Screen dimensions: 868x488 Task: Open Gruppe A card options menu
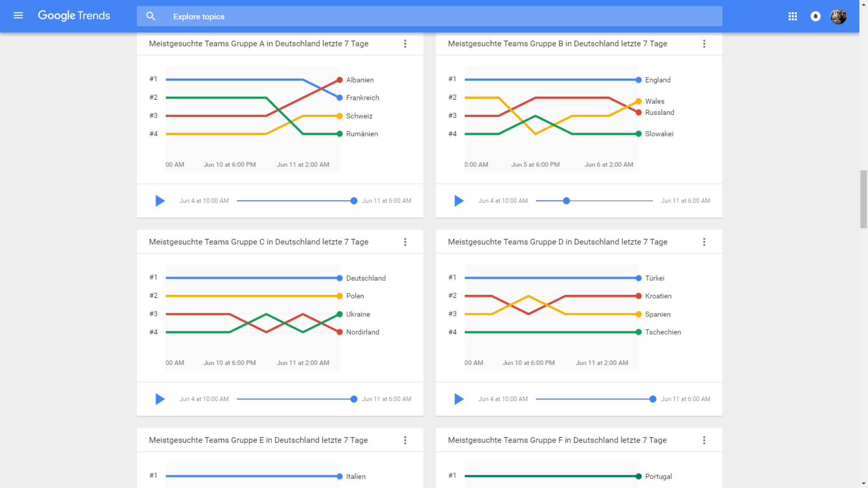(x=405, y=44)
